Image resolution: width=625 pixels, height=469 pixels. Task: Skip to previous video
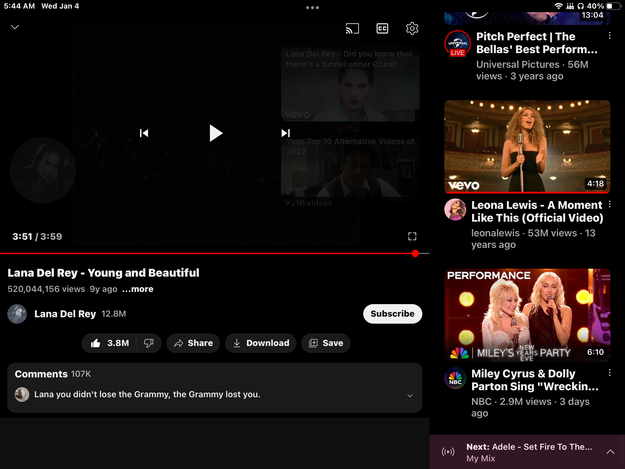point(144,133)
